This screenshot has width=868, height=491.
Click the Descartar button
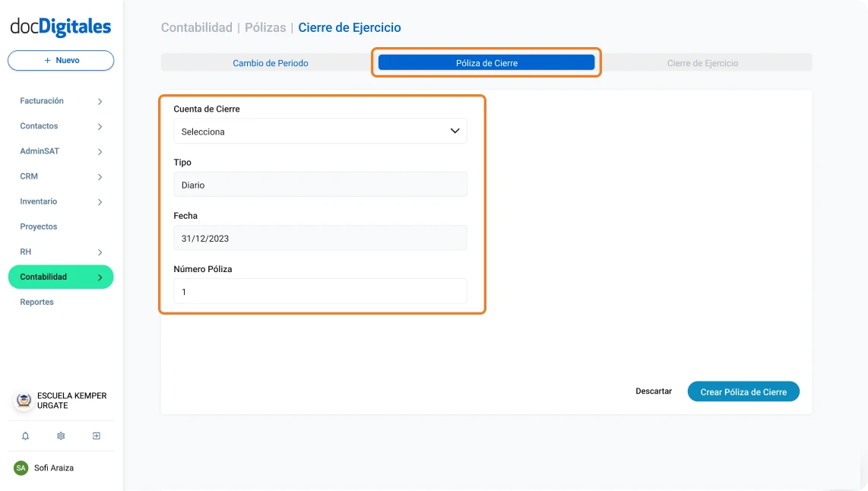pyautogui.click(x=654, y=391)
